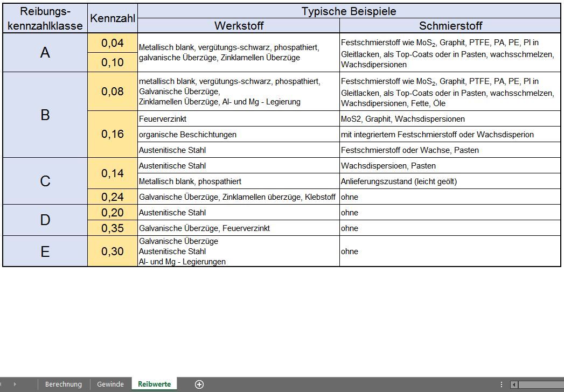This screenshot has width=564, height=392.
Task: Select the 'Anlieferungszustand (leicht geölt)' cell
Action: (x=450, y=181)
